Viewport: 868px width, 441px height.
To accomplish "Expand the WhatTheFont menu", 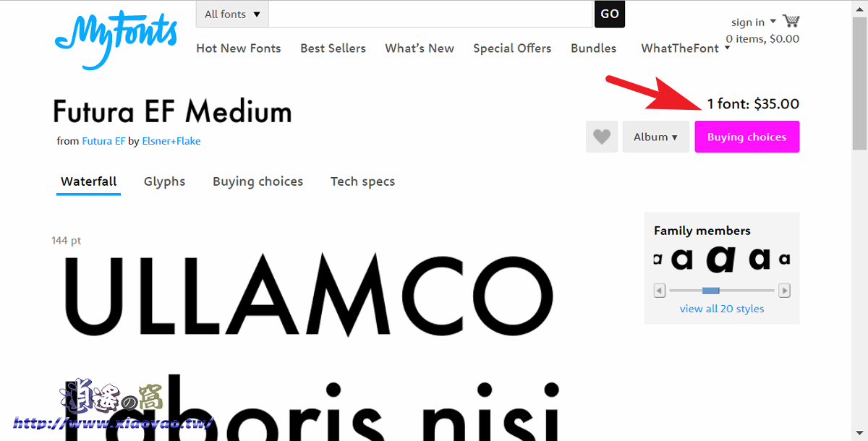I will point(685,48).
